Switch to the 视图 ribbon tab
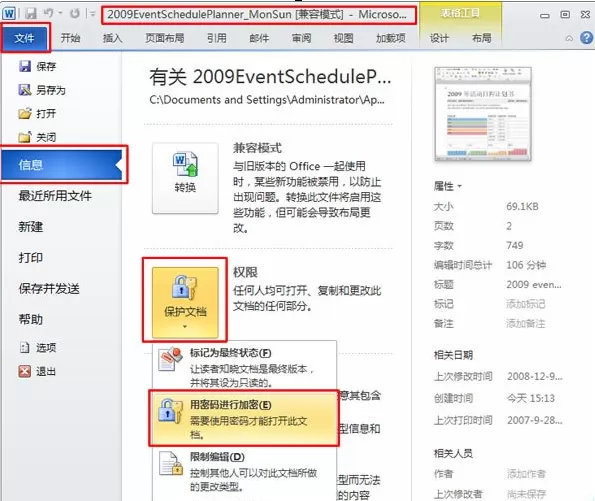The width and height of the screenshot is (595, 501). click(x=343, y=38)
